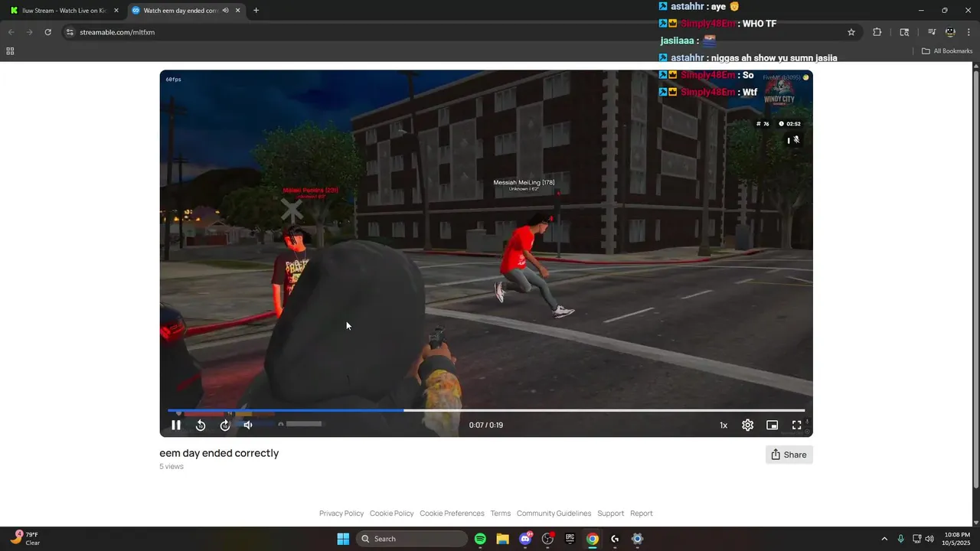
Task: Switch to the lluw Stream Kick tab
Action: [64, 11]
